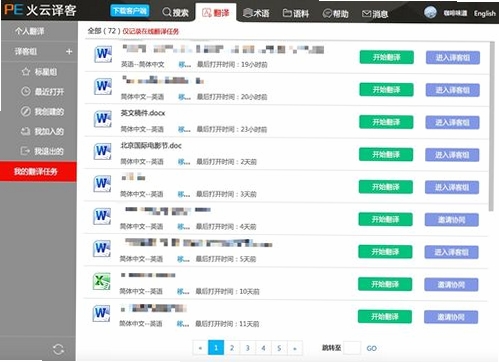Open the 消息 messages tab
The height and width of the screenshot is (362, 499).
[x=375, y=14]
